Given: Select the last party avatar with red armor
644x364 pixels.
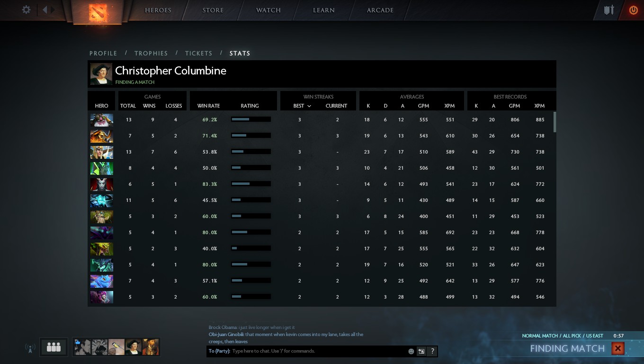Looking at the screenshot, I should [151, 347].
